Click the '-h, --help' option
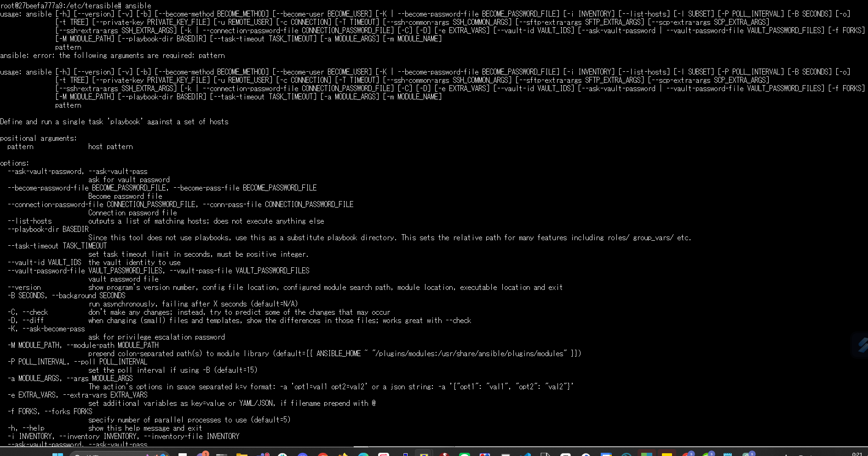Screen dimensions: 868x456 point(26,428)
